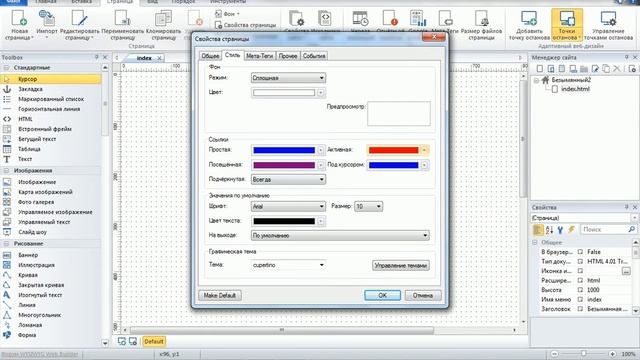
Task: Click the Make Default button
Action: pos(220,295)
